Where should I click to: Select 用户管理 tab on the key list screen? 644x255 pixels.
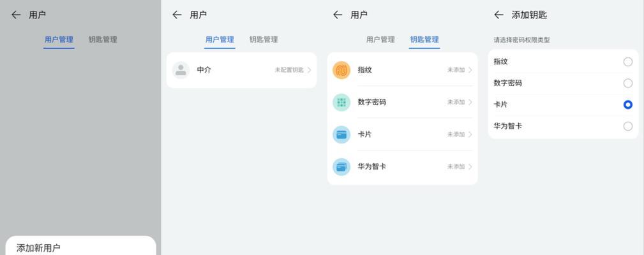pos(380,40)
